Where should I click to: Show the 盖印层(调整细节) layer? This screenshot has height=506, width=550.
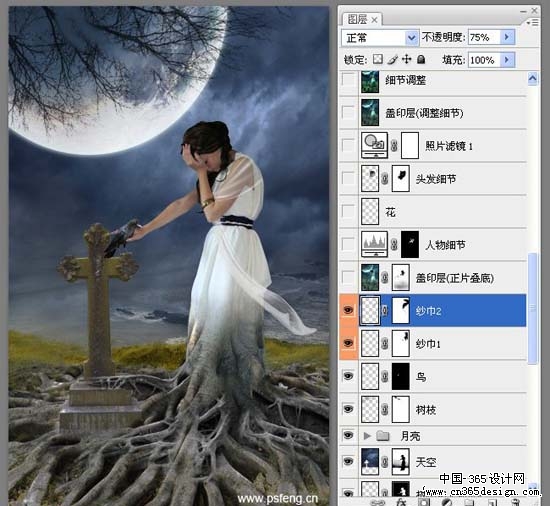[x=348, y=113]
